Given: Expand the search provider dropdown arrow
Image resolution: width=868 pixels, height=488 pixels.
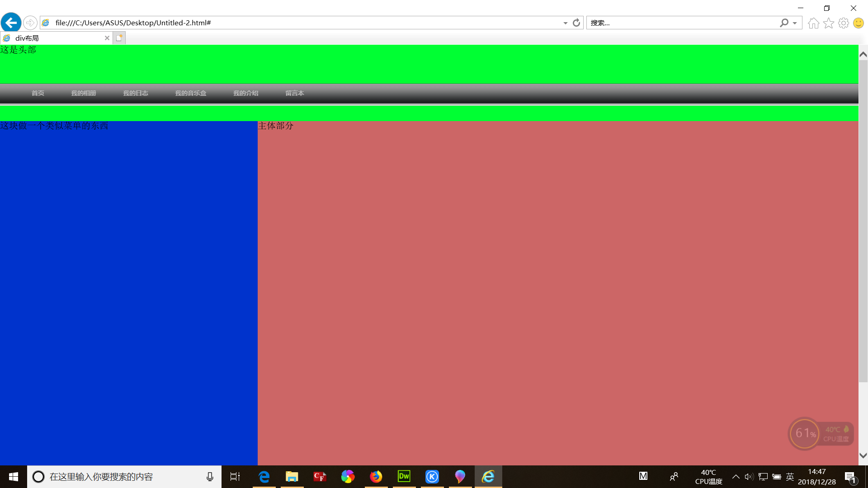Looking at the screenshot, I should click(795, 23).
